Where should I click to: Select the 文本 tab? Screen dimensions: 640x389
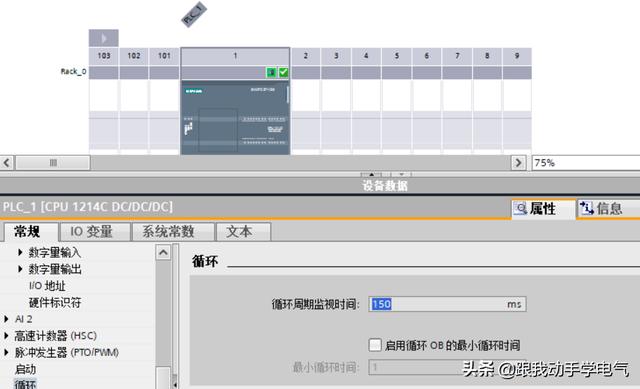point(243,232)
